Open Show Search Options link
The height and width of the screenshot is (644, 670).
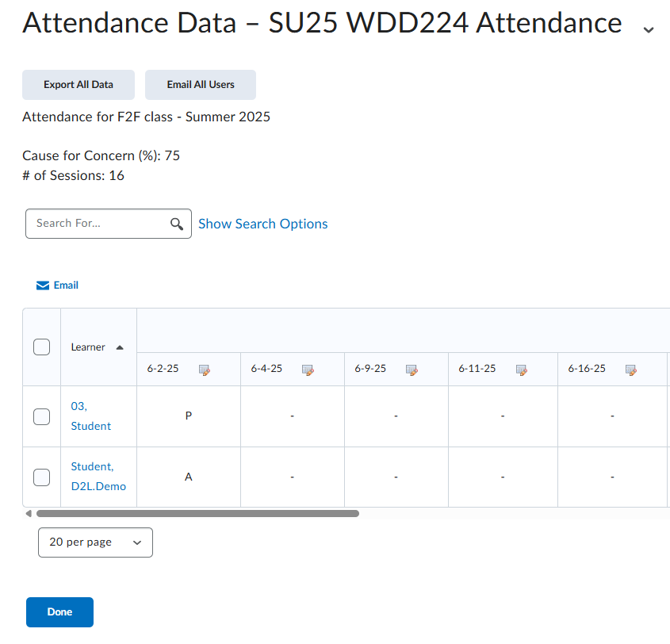tap(262, 224)
